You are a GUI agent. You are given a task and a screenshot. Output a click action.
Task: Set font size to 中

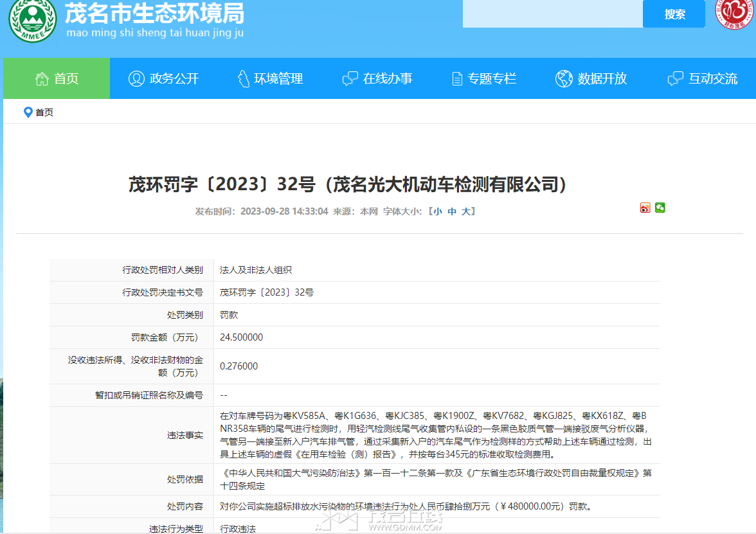tap(452, 211)
